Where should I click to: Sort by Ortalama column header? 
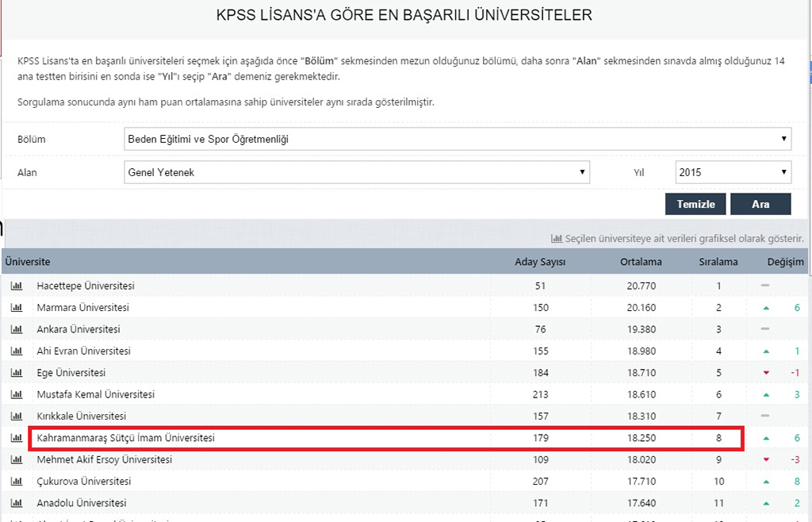click(x=641, y=262)
